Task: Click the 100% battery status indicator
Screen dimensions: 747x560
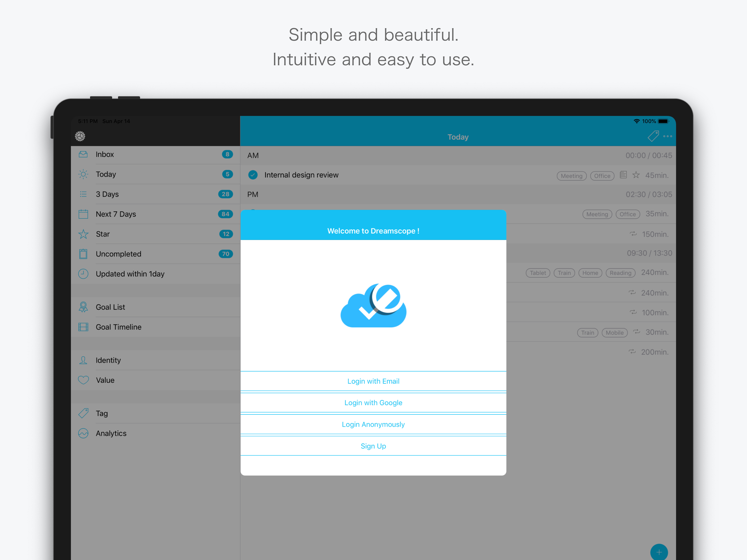Action: (655, 121)
